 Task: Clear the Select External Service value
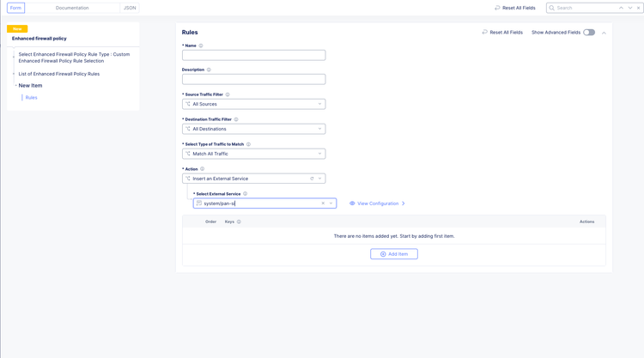[x=323, y=203]
